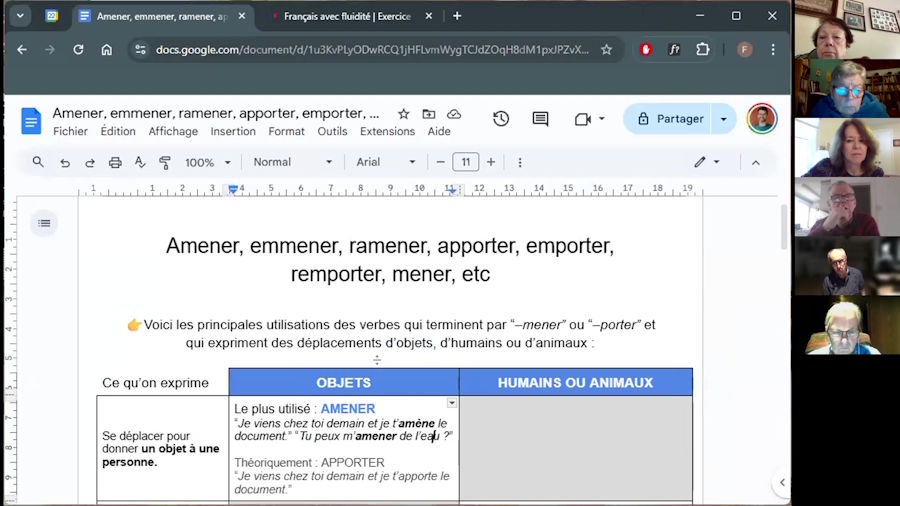This screenshot has height=506, width=900.
Task: Click the search magnifier icon in toolbar
Action: (38, 162)
